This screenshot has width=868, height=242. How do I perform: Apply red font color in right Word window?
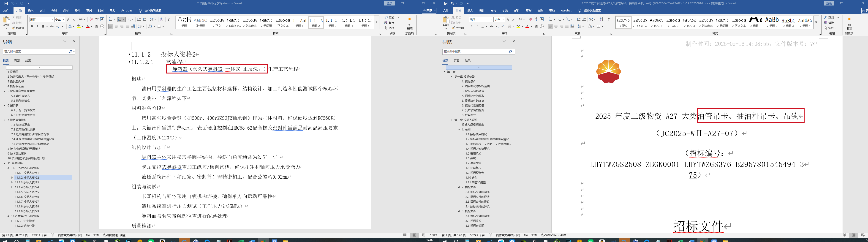pyautogui.click(x=527, y=26)
